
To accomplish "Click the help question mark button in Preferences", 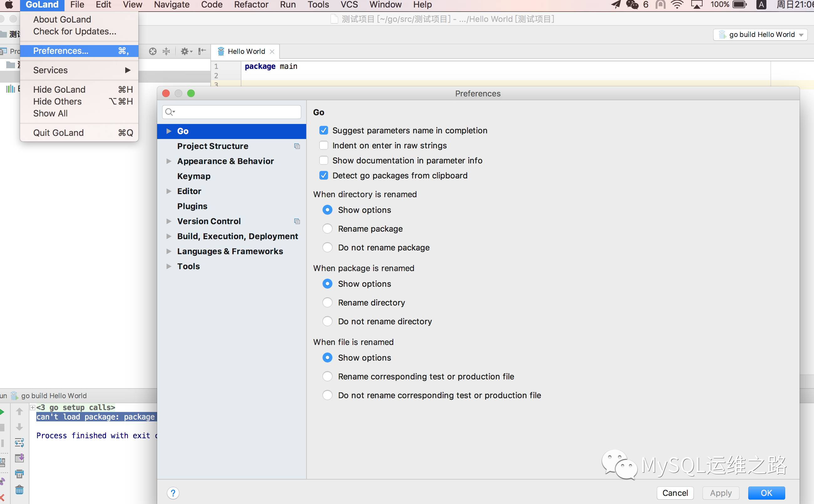I will (173, 493).
